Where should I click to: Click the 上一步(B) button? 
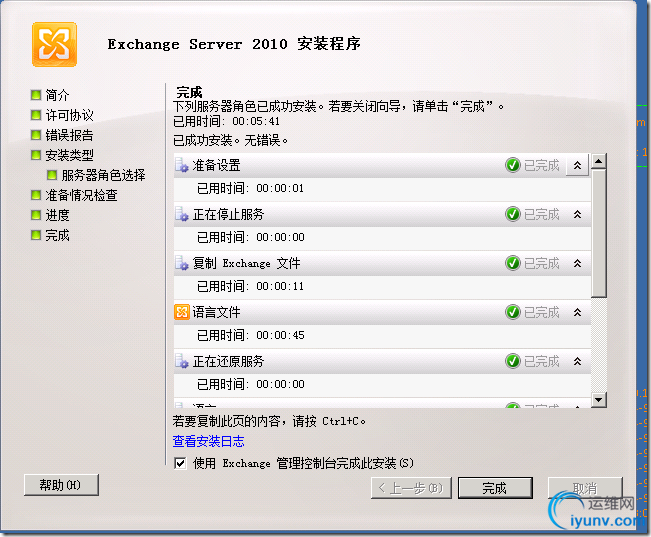[411, 488]
